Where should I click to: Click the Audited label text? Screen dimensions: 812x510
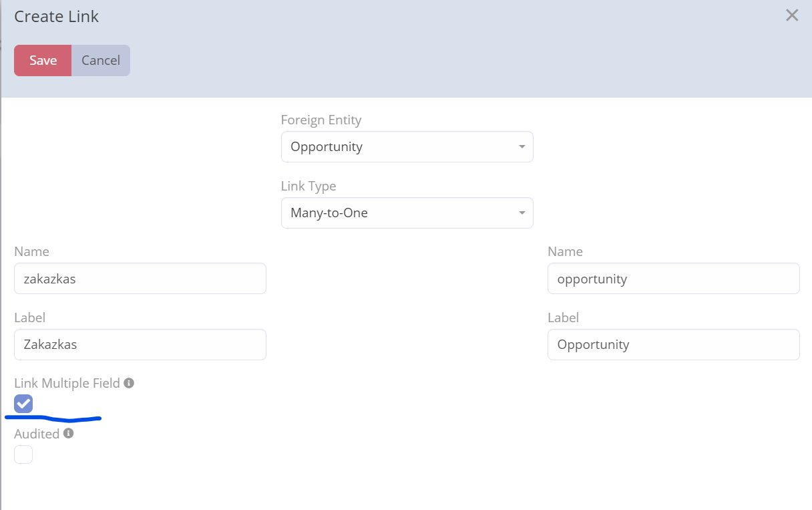[37, 434]
